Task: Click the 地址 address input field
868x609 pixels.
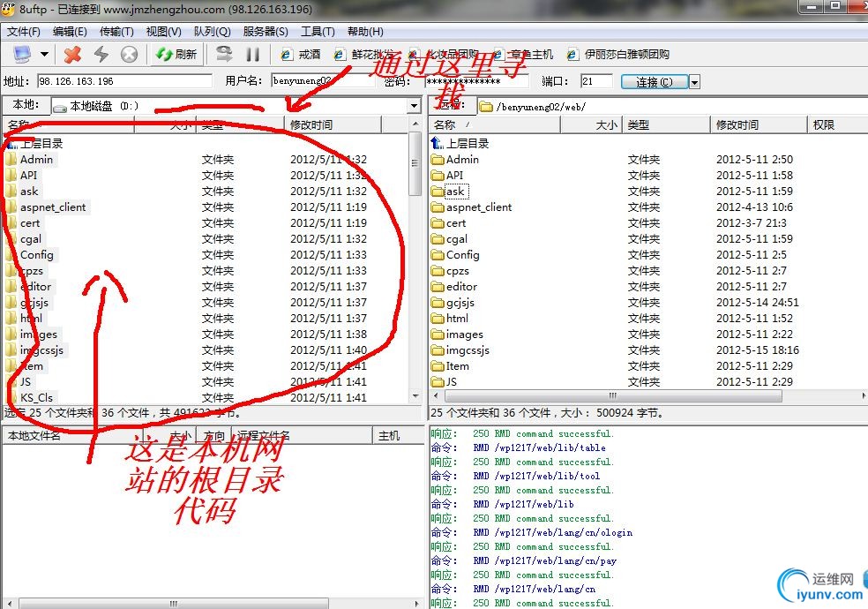Action: (x=124, y=81)
